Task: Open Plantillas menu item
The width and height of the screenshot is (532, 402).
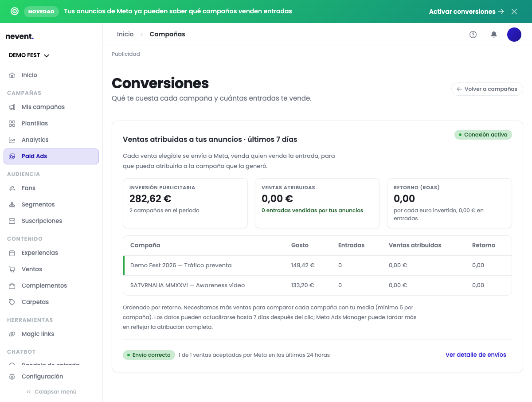Action: 51,124
